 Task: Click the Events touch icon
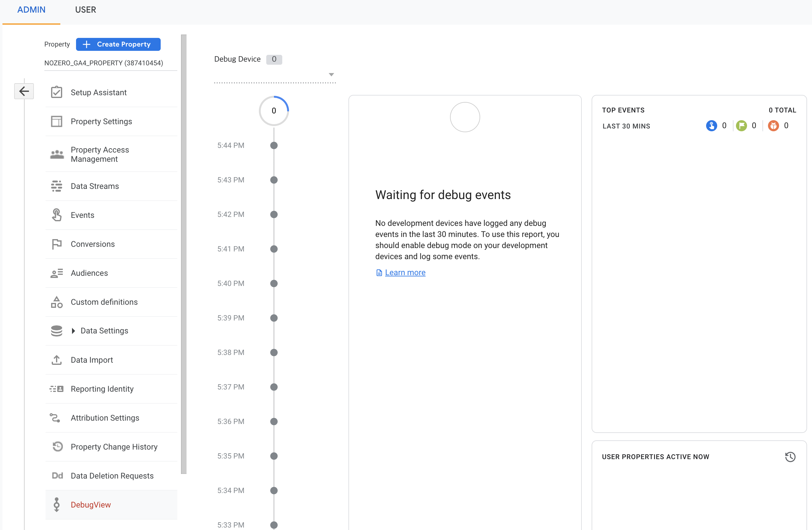coord(57,215)
